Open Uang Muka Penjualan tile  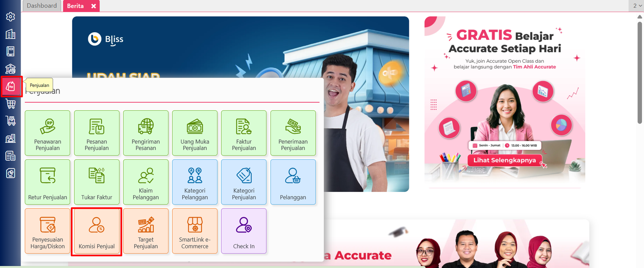195,133
